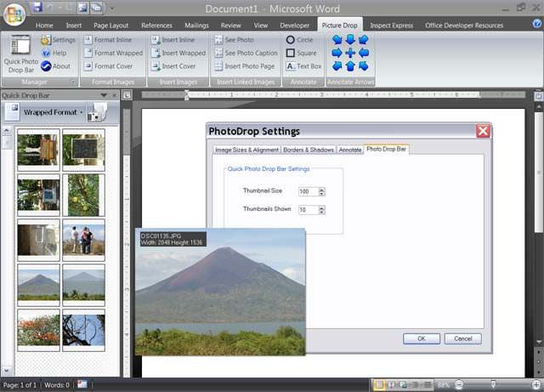Expand the Wrapped Format dropdown
This screenshot has height=392, width=544.
[x=82, y=112]
